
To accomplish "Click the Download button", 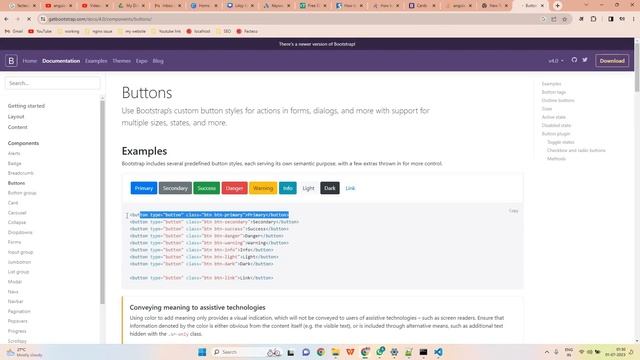I will click(611, 60).
